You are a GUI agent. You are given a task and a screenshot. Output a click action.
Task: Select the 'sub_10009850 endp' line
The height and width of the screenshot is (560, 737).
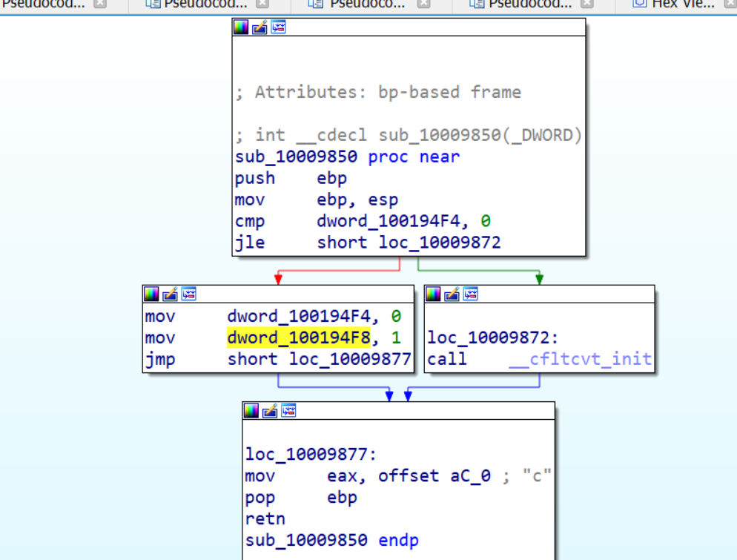tap(332, 541)
